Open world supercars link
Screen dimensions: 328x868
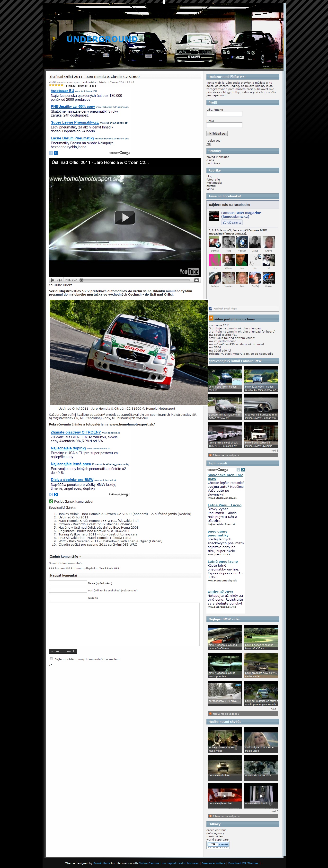[x=218, y=839]
